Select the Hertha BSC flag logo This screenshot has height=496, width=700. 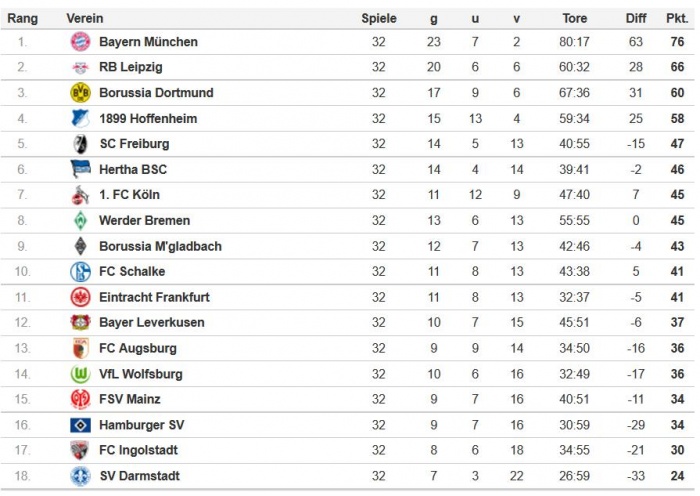pos(80,169)
